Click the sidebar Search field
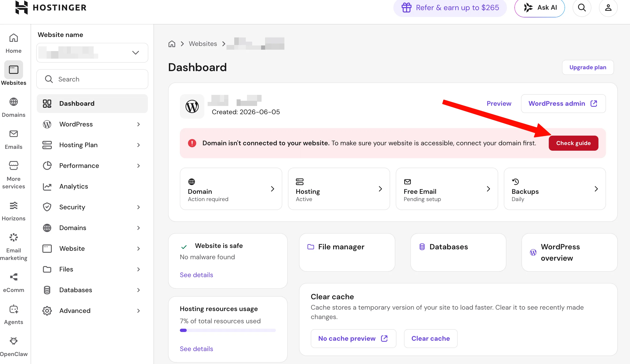This screenshot has width=630, height=364. [x=92, y=79]
